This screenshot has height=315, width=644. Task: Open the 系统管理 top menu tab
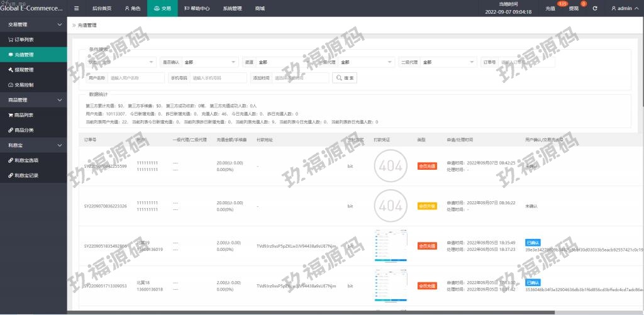coord(232,9)
